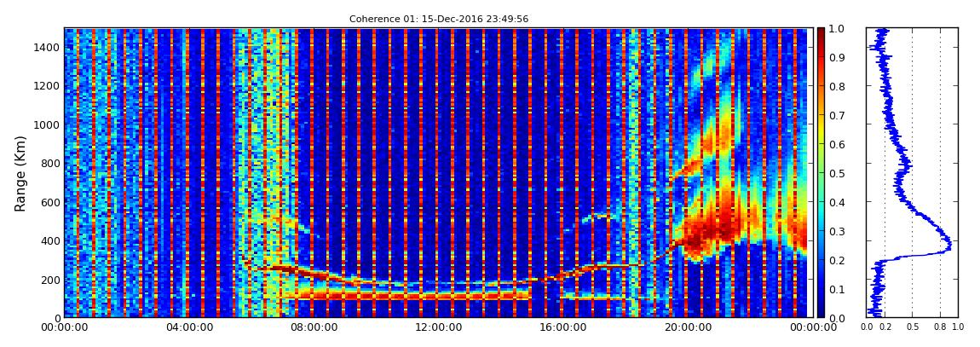Viewport: 980px width, 347px height.
Task: Click the 1400 range tick label
Action: tap(46, 48)
